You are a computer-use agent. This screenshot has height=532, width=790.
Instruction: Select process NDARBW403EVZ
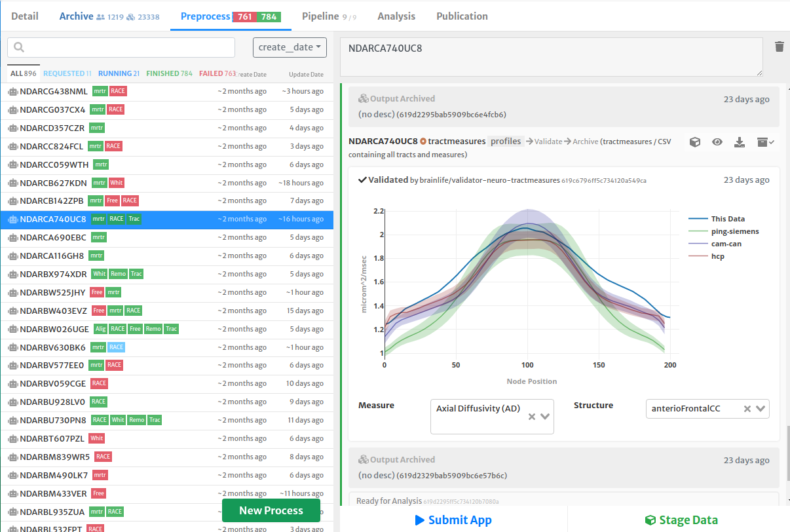[x=167, y=311]
